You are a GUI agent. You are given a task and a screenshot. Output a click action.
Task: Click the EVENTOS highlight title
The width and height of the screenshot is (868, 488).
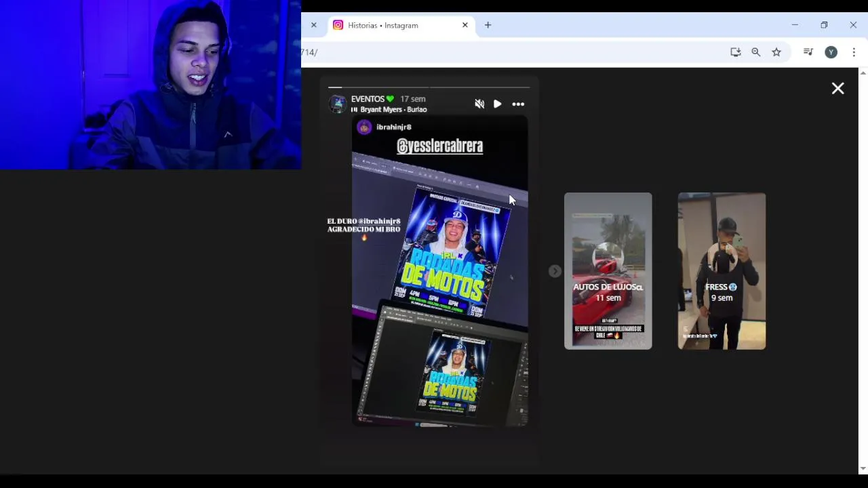[368, 99]
